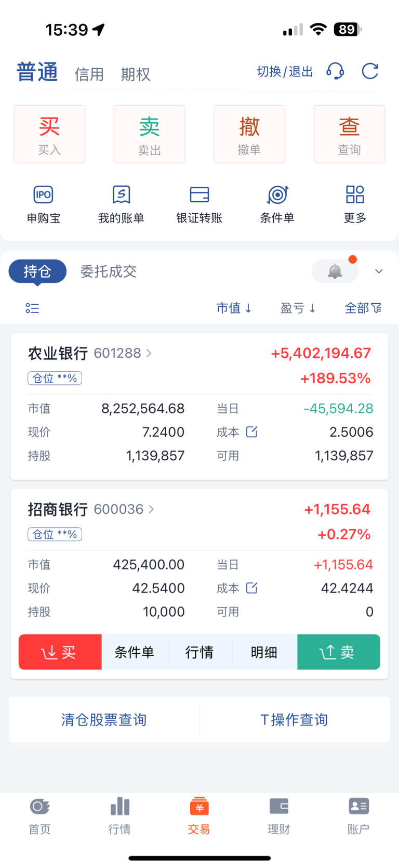
Task: Go to 行情 in bottom navigation
Action: tap(119, 815)
